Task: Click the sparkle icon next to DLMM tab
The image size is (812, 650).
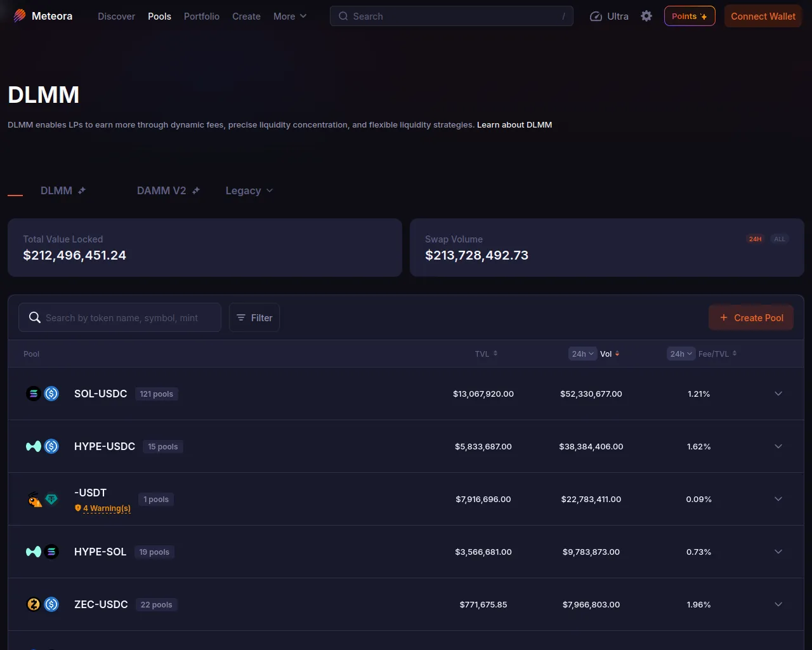Action: (82, 190)
